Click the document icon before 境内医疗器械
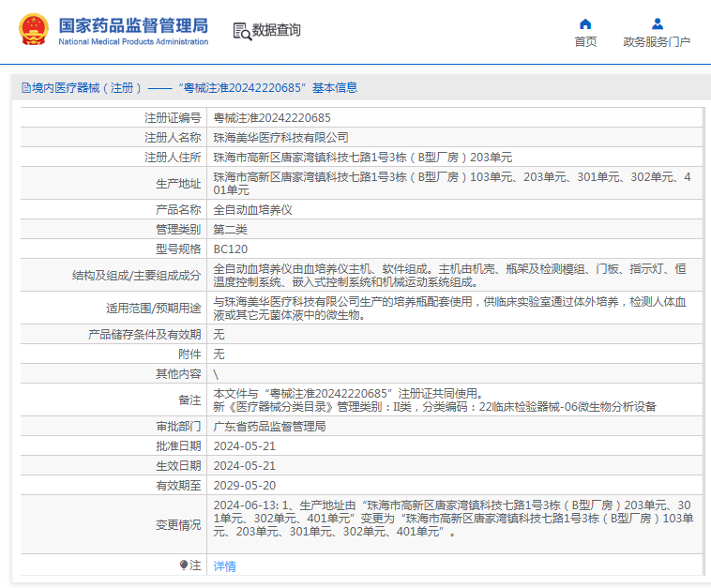Viewport: 711px width, 588px height. pyautogui.click(x=24, y=88)
